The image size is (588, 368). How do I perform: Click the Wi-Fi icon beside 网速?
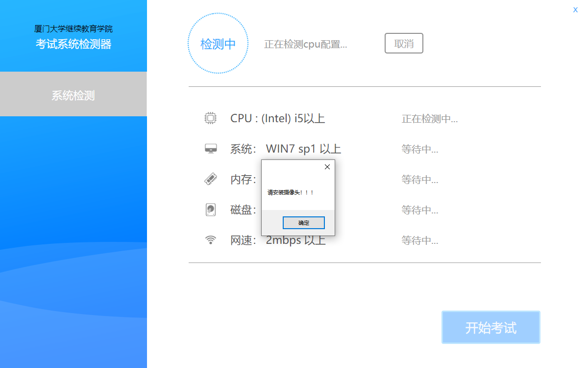click(x=210, y=240)
